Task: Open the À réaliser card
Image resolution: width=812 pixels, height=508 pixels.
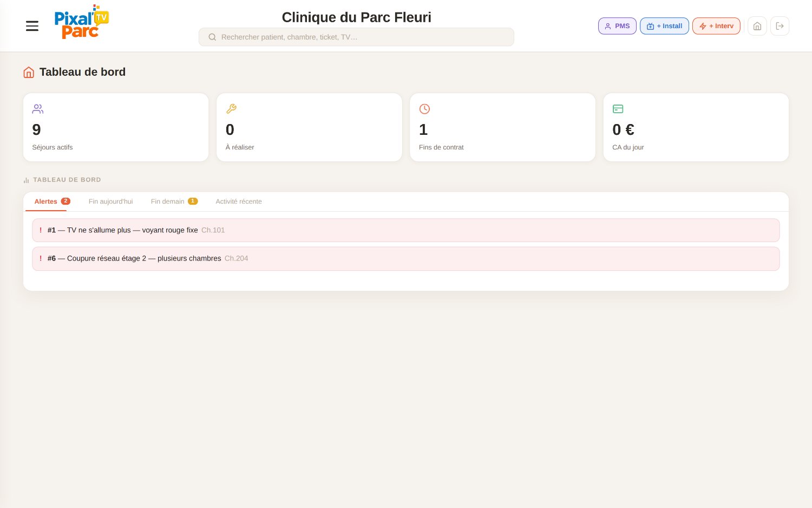Action: tap(309, 127)
